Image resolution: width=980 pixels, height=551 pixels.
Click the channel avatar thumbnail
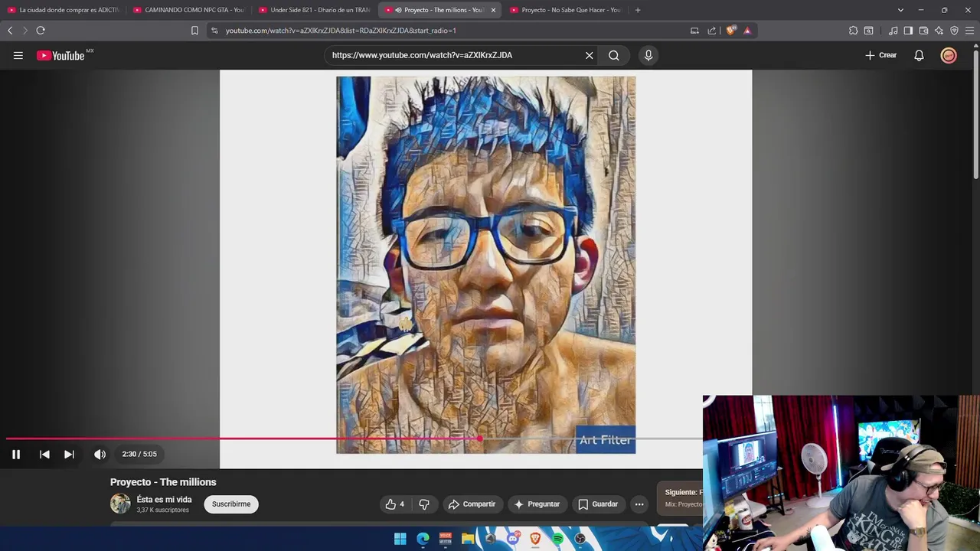[120, 504]
